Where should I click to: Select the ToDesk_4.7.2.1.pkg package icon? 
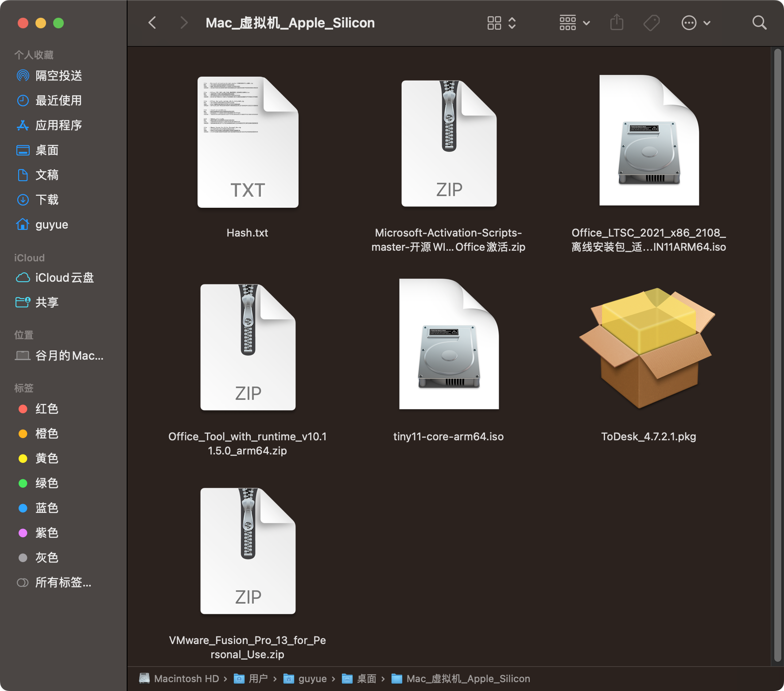tap(648, 348)
